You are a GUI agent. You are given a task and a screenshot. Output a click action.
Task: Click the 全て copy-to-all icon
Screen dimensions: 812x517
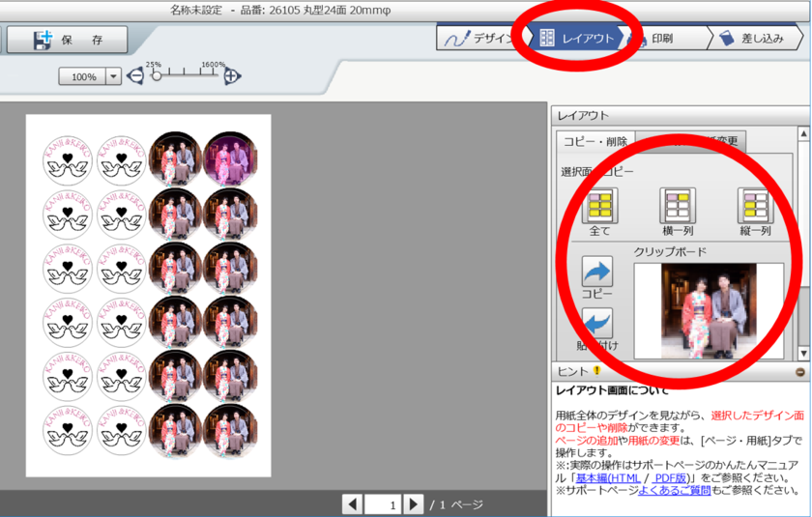(600, 206)
